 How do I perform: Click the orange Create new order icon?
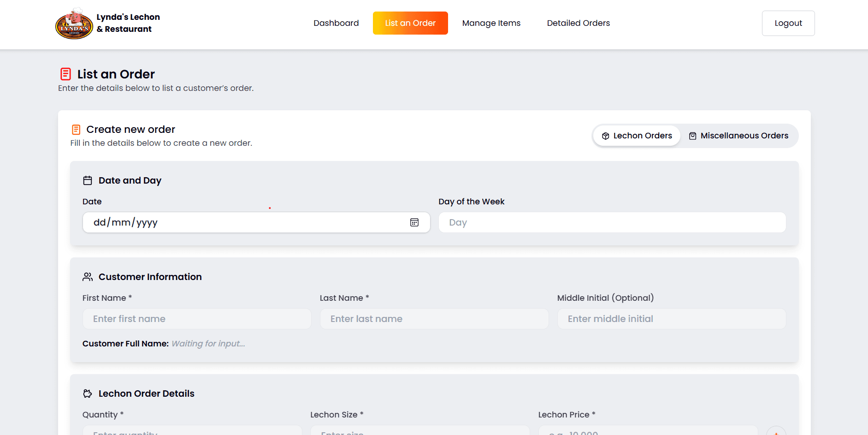click(76, 130)
